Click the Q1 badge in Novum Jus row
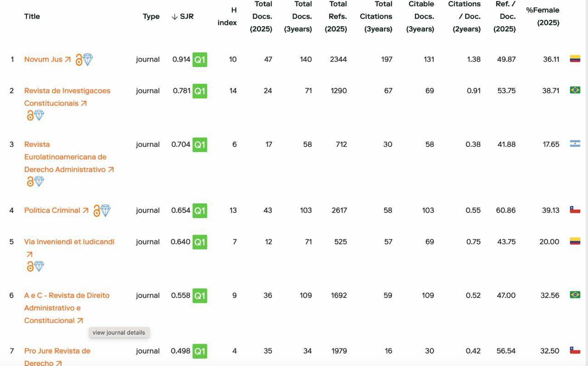 coord(200,60)
